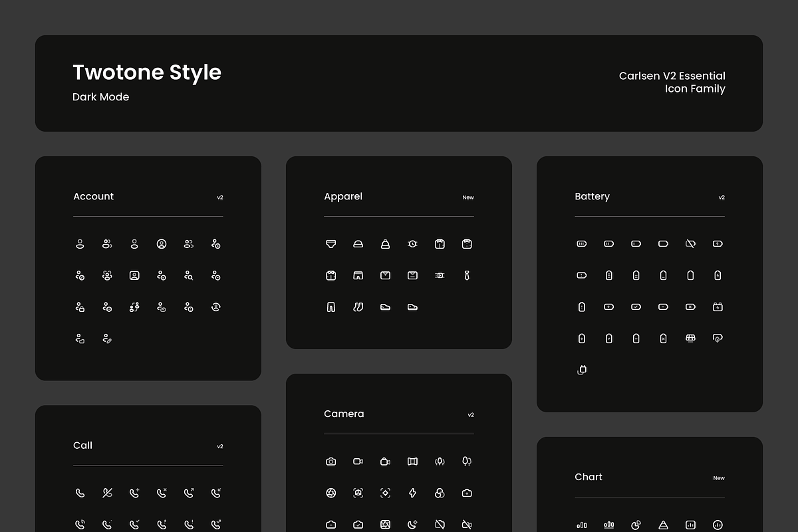Screen dimensions: 798x532
Task: Click the necktie icon in Apparel
Action: pyautogui.click(x=467, y=275)
